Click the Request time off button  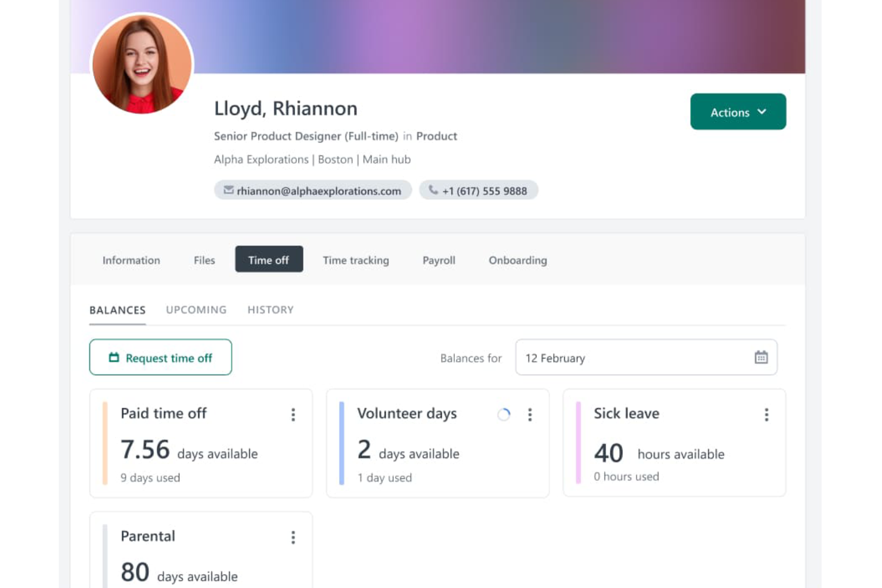click(x=160, y=357)
